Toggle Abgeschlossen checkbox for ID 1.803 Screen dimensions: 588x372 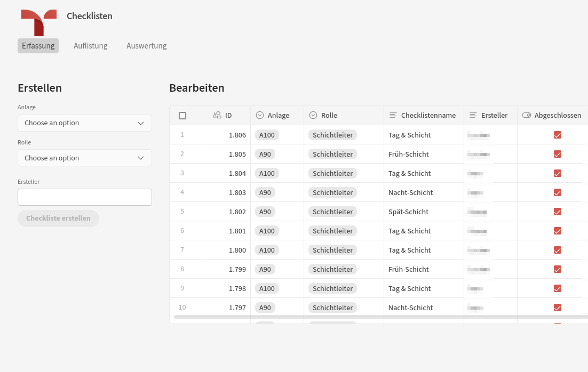(x=558, y=192)
